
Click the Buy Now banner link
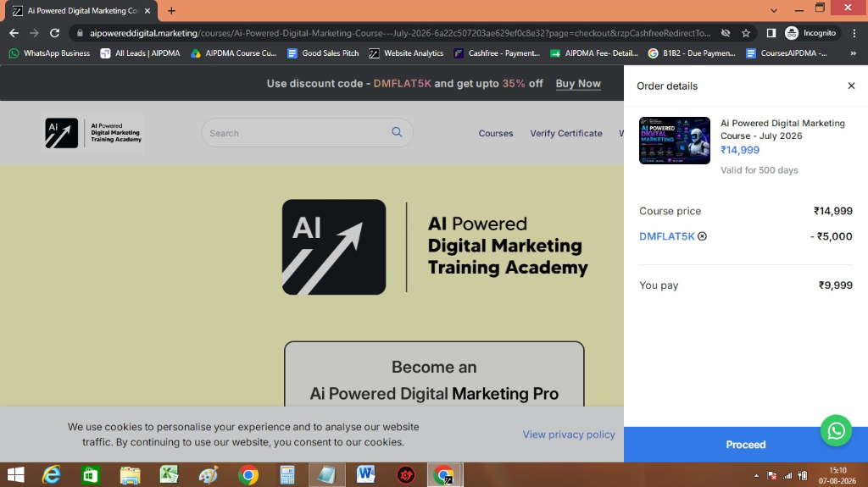(578, 84)
